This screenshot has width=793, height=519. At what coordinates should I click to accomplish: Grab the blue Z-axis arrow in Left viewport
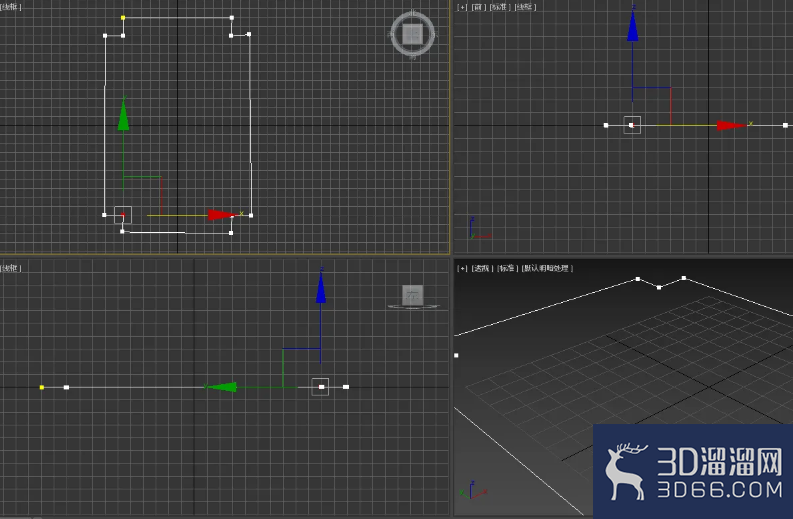pyautogui.click(x=321, y=287)
